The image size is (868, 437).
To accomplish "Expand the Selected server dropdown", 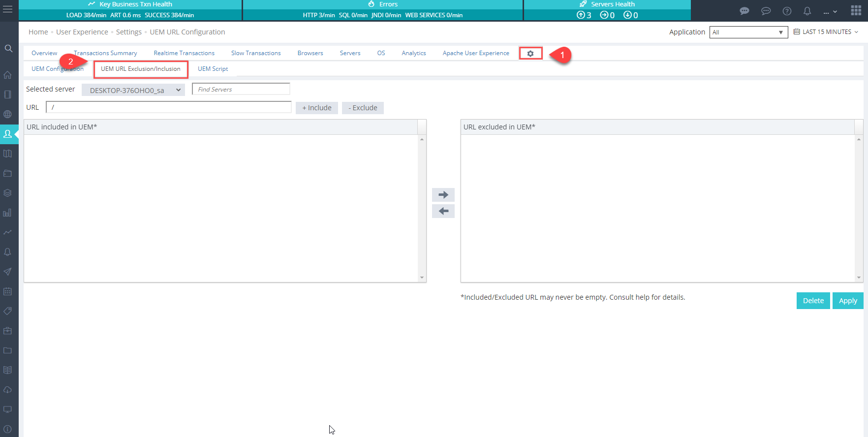I will tap(133, 90).
